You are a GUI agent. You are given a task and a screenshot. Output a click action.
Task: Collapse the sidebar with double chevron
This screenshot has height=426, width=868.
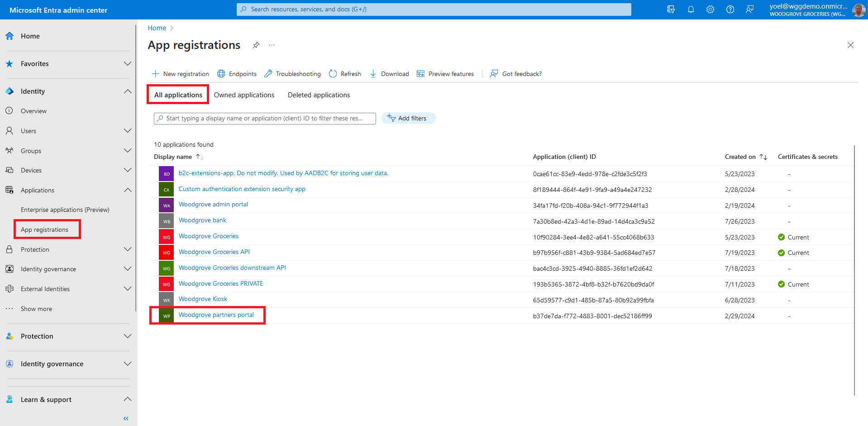[x=126, y=418]
